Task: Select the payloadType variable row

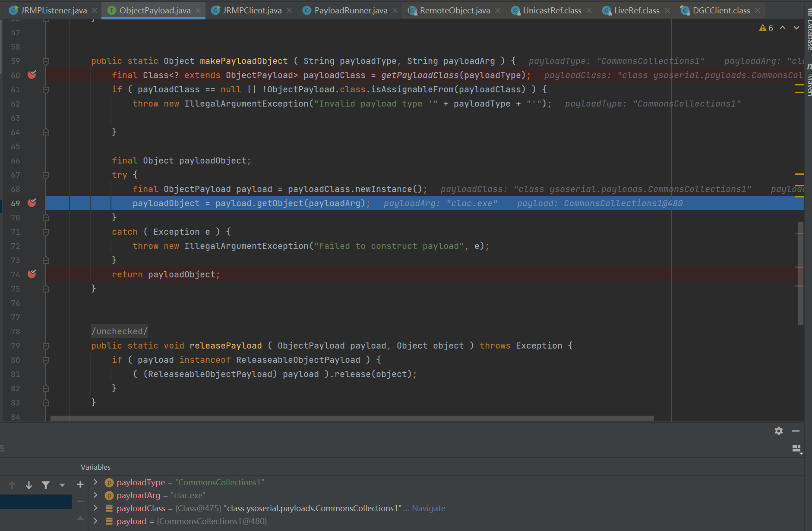Action: coord(446,482)
